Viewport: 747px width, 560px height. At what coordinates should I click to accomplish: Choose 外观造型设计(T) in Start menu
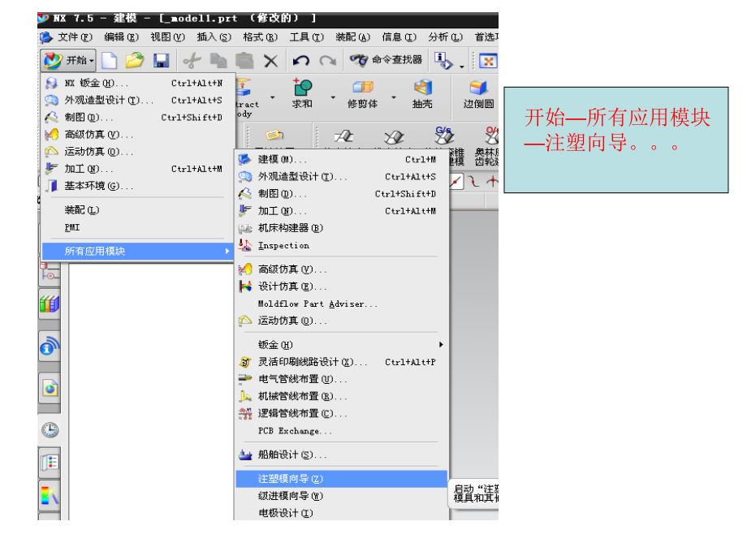tap(138, 100)
